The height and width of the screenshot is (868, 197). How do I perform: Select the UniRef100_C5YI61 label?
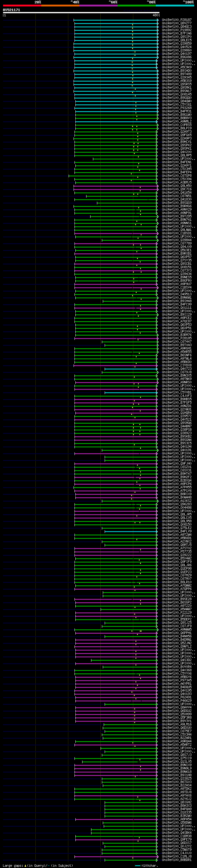(177, 104)
